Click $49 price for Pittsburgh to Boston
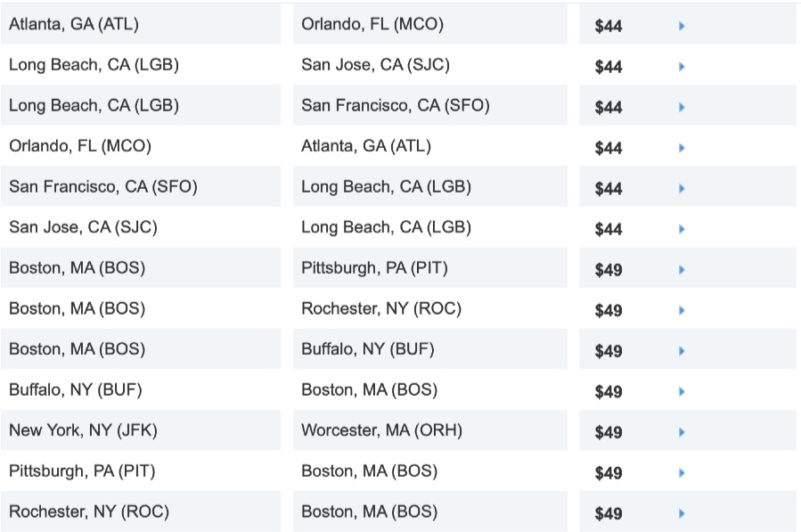This screenshot has height=532, width=801. pyautogui.click(x=609, y=472)
